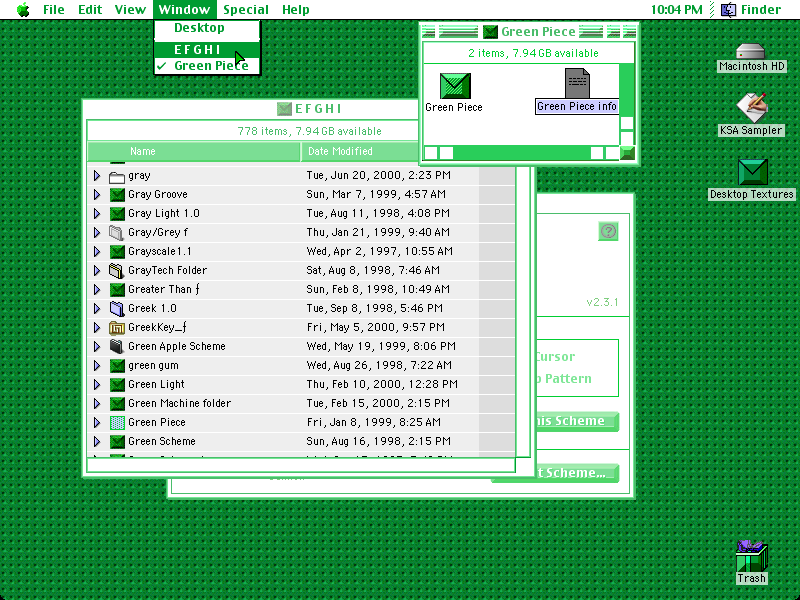Expand the Green Piece row disclosure triangle

tap(97, 422)
